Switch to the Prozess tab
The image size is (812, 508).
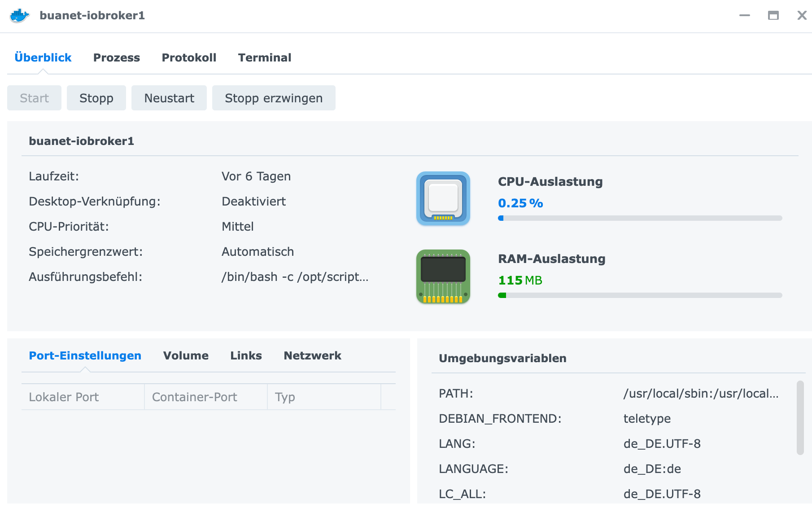[117, 58]
